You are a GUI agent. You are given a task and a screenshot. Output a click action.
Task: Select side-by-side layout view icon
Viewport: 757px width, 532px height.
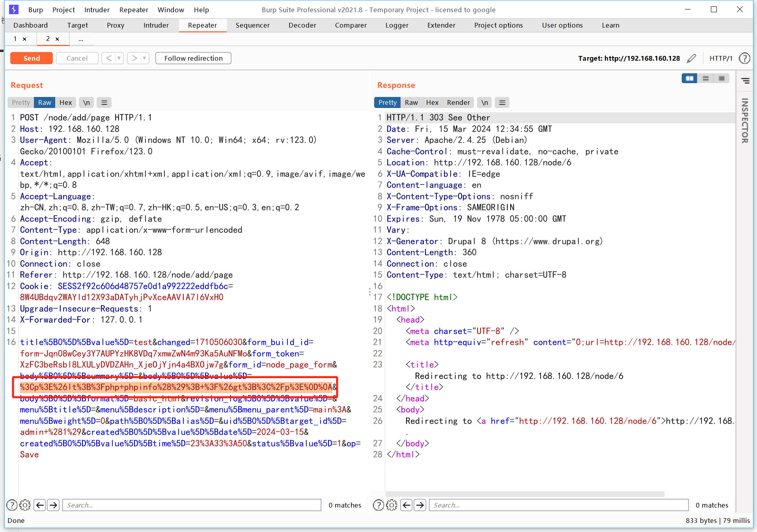point(689,78)
